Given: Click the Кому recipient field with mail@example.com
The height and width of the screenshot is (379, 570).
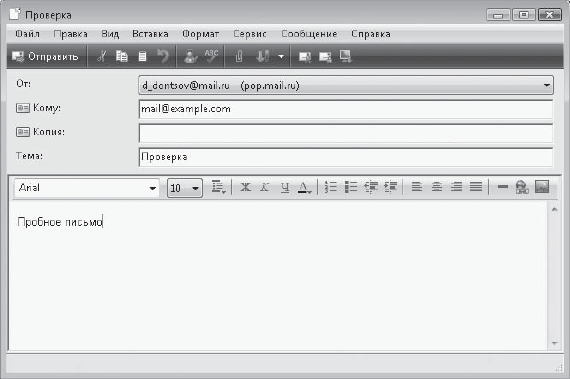Looking at the screenshot, I should tap(346, 109).
